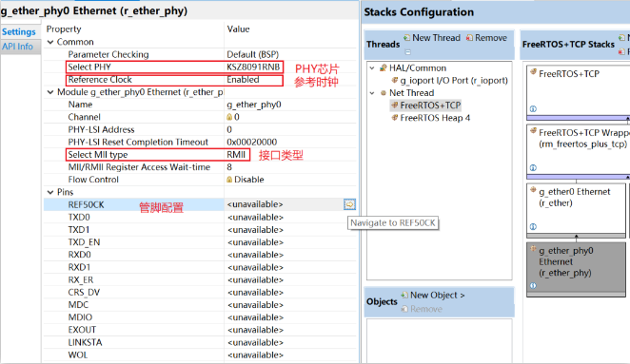Click the info icon on FreeRTOS+TCP stack block
The width and height of the screenshot is (630, 364).
coord(533,108)
